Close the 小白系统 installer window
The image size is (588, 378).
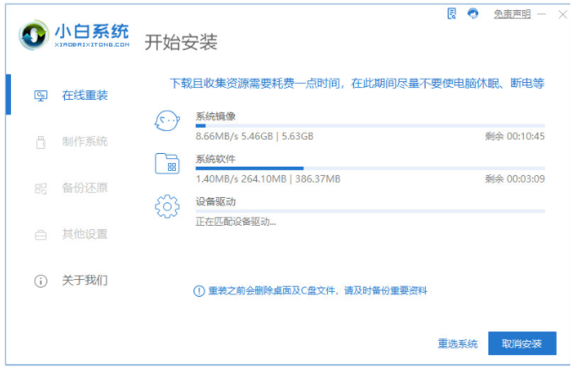pyautogui.click(x=564, y=14)
